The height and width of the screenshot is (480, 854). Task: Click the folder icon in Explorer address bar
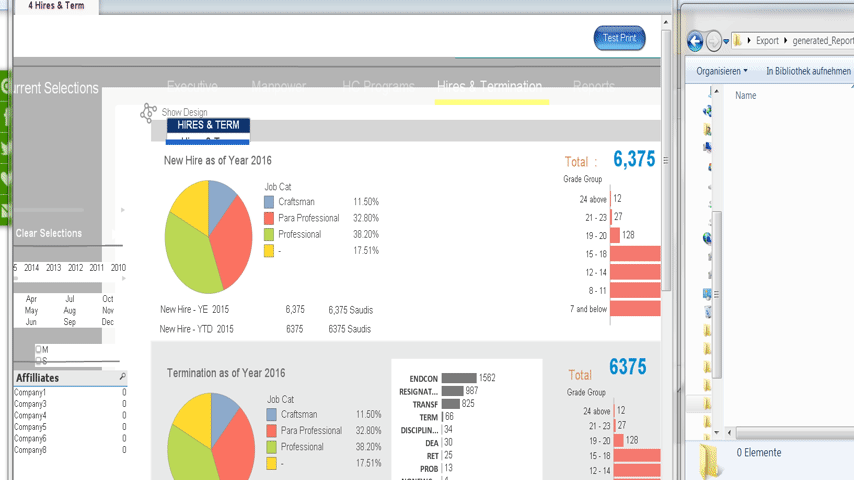point(737,40)
